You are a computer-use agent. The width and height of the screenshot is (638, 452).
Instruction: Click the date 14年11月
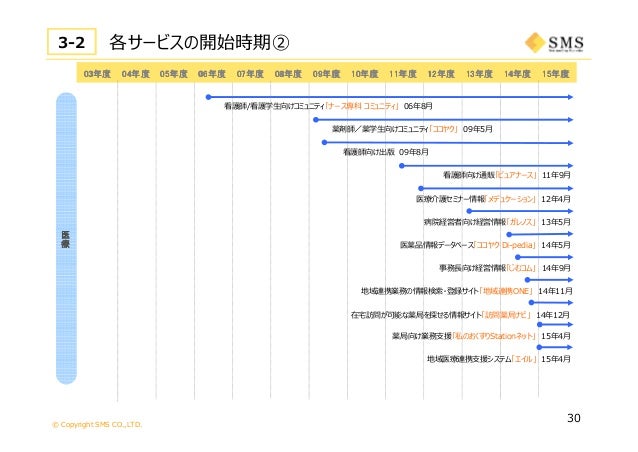555,291
